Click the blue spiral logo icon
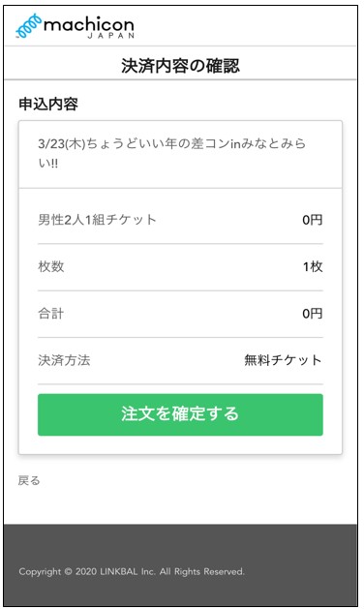Image resolution: width=364 pixels, height=609 pixels. tap(29, 26)
